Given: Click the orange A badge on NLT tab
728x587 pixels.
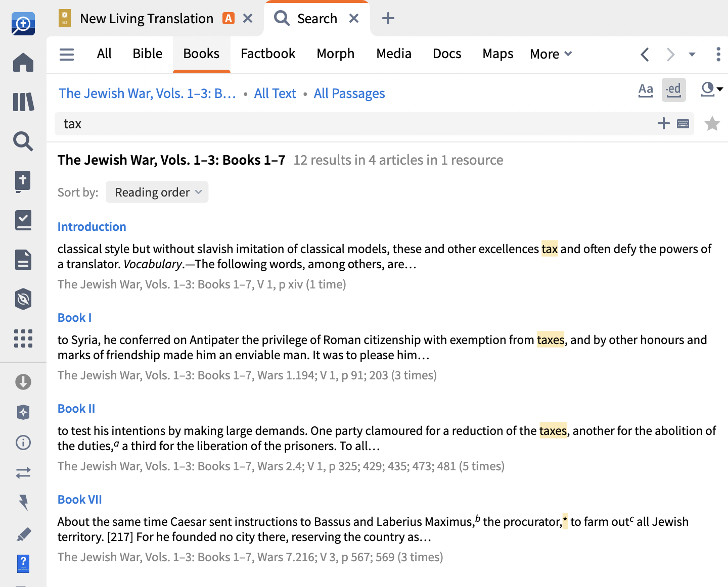Looking at the screenshot, I should point(229,19).
